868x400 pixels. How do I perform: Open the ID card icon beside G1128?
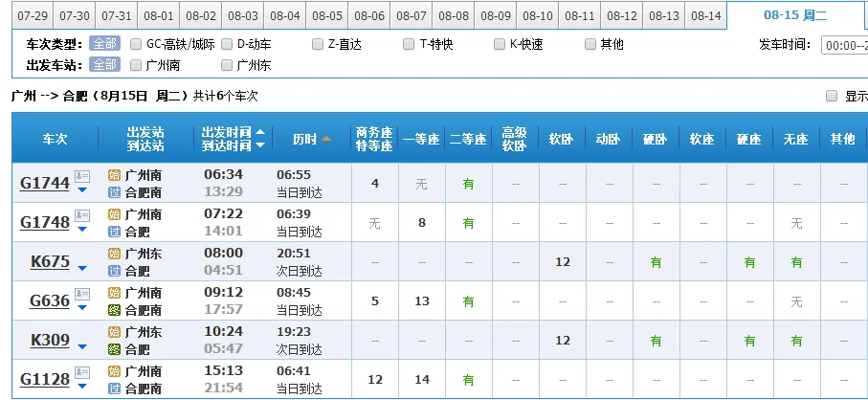pos(82,372)
